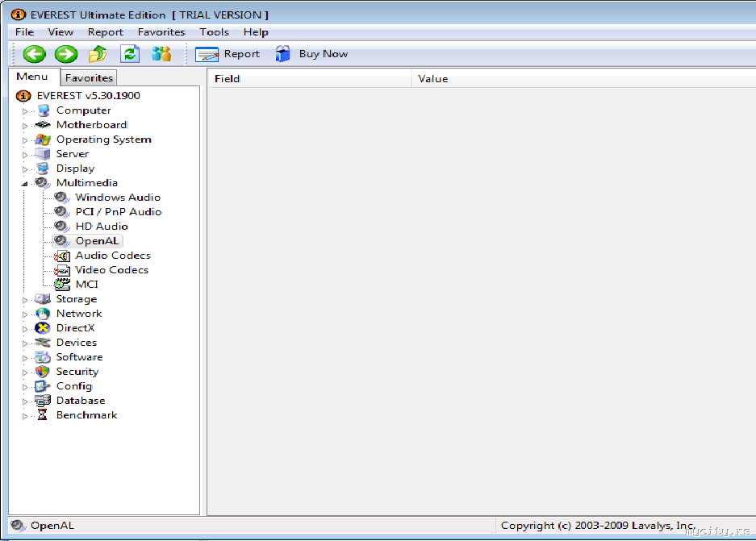Click the Buy Now shopping bag icon
Screen dimensions: 756x541
[282, 53]
